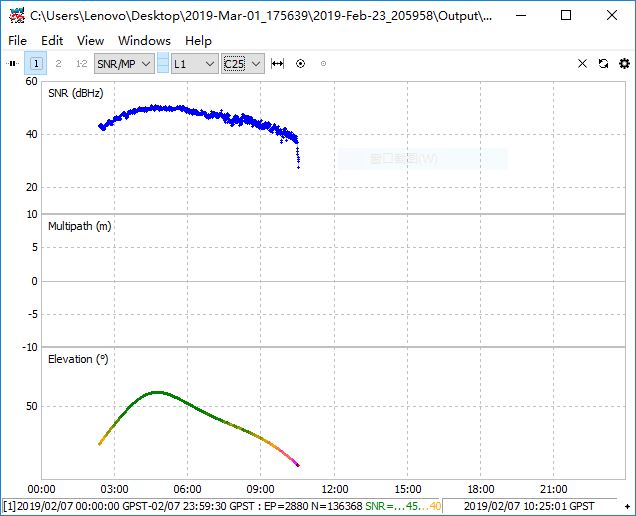Minimize the RTKPLOT window
636x516 pixels.
click(x=521, y=15)
